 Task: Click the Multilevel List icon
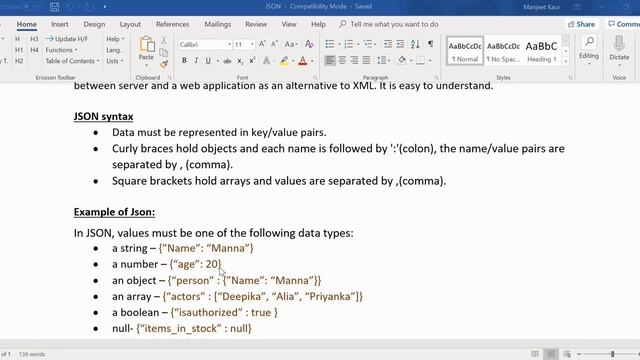(368, 44)
